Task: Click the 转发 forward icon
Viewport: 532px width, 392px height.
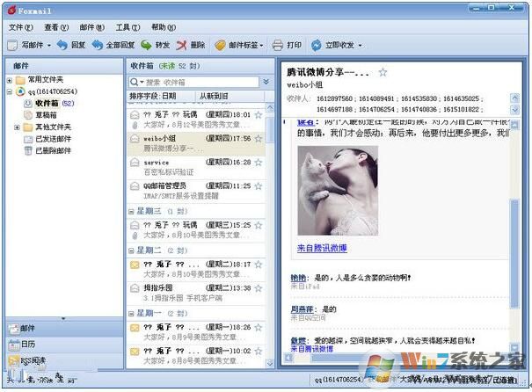Action: point(146,45)
